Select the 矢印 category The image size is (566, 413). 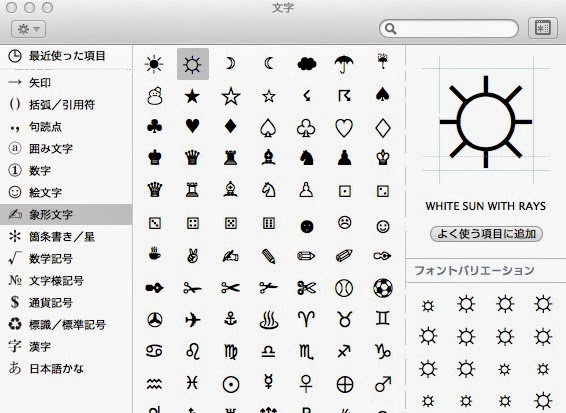tap(66, 83)
